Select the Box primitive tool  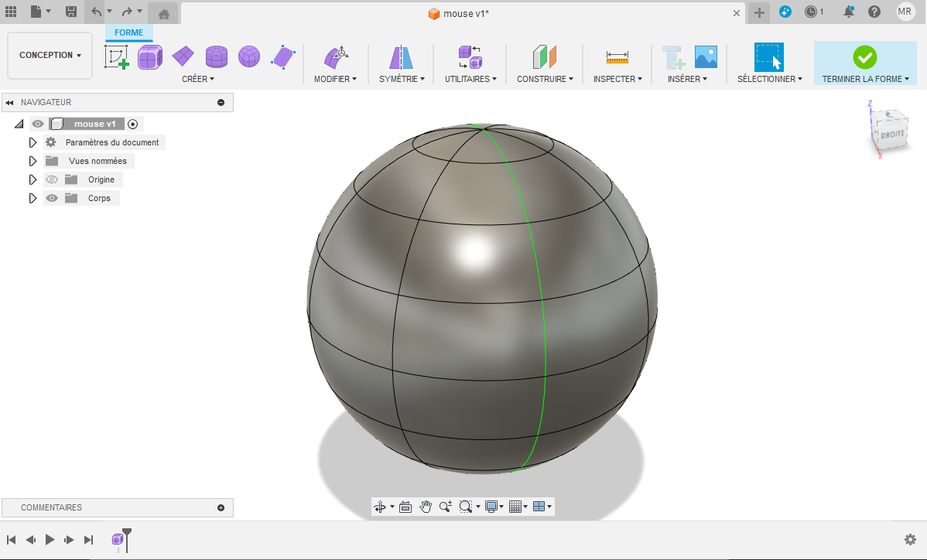point(149,57)
